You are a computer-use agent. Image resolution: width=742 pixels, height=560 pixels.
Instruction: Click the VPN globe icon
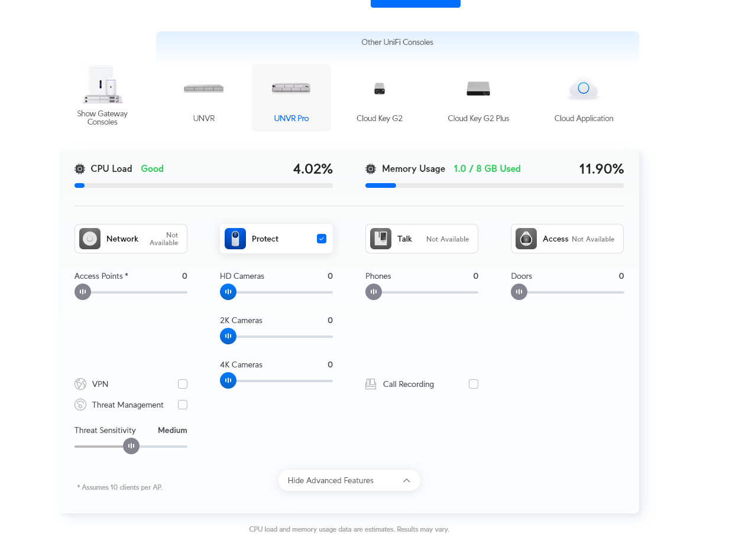point(80,384)
